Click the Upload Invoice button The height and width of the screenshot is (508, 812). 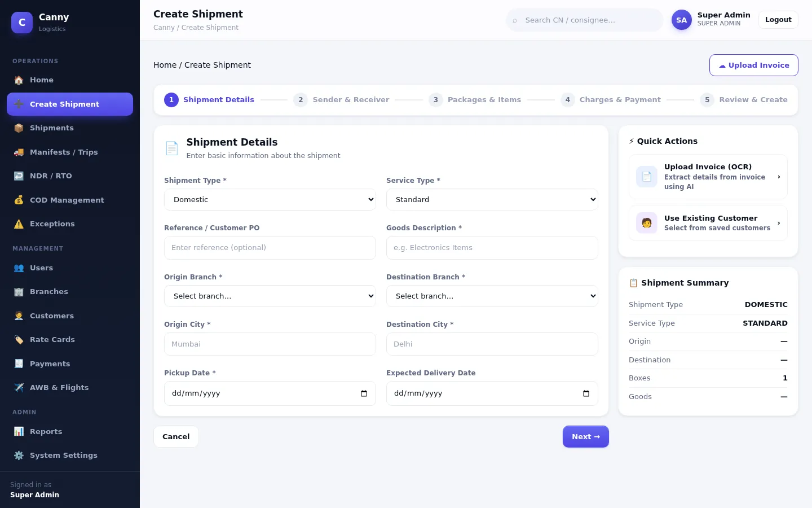[754, 65]
